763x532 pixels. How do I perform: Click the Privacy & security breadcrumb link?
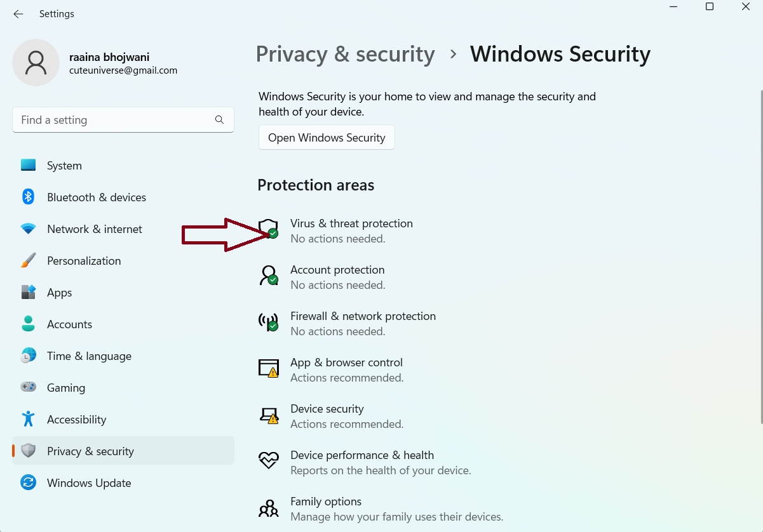pos(345,54)
